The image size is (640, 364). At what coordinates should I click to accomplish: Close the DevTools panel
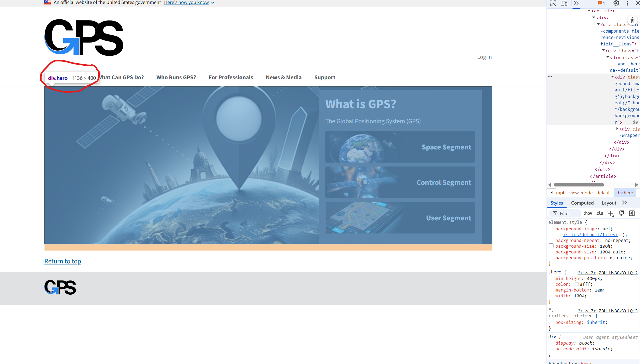(637, 3)
